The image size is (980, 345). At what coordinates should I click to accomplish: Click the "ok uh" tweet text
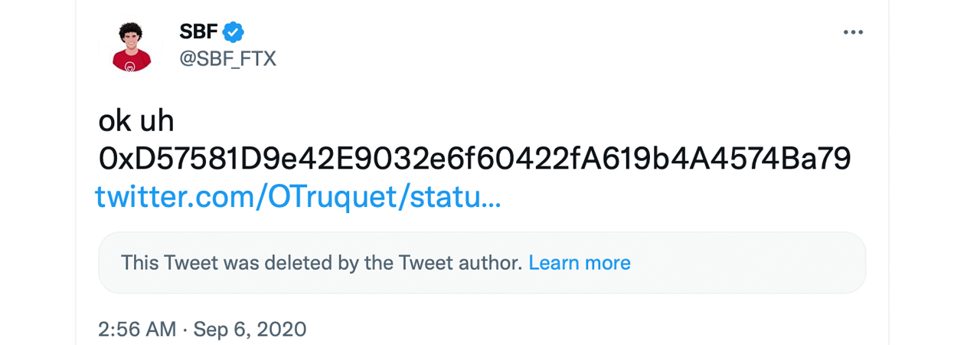pyautogui.click(x=136, y=121)
